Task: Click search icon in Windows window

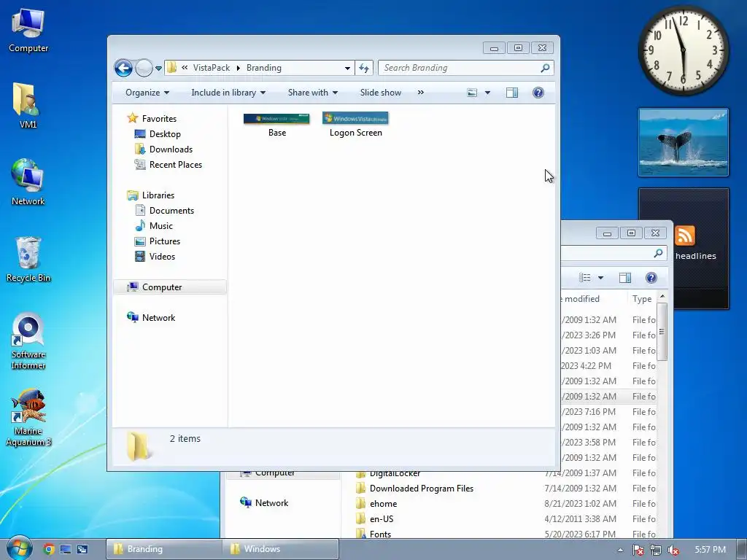Action: pyautogui.click(x=659, y=253)
